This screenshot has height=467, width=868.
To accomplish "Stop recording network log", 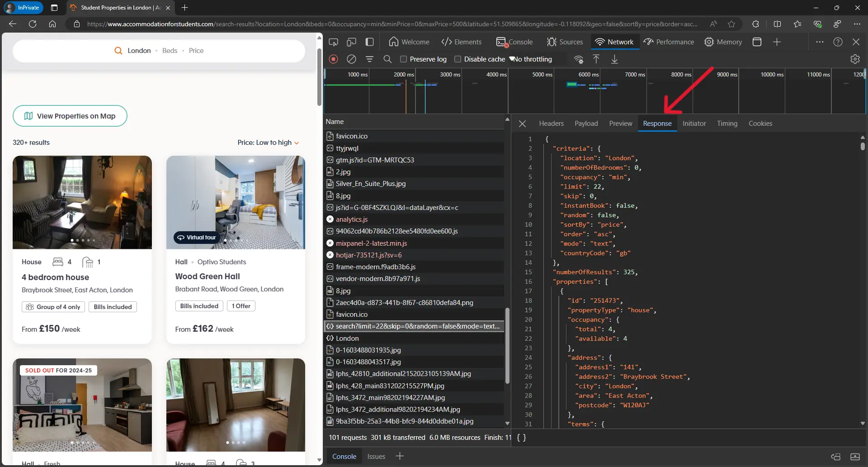I will [334, 59].
